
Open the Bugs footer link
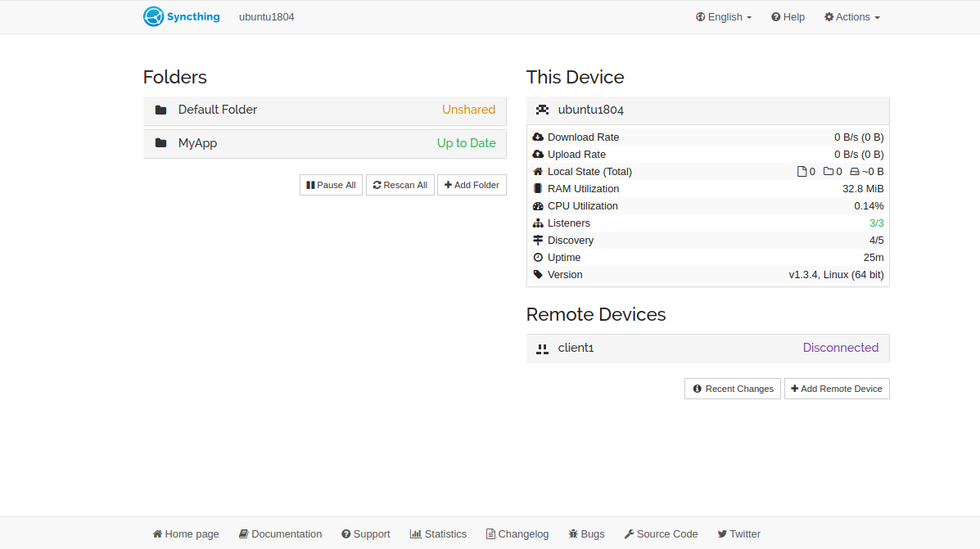pos(586,534)
